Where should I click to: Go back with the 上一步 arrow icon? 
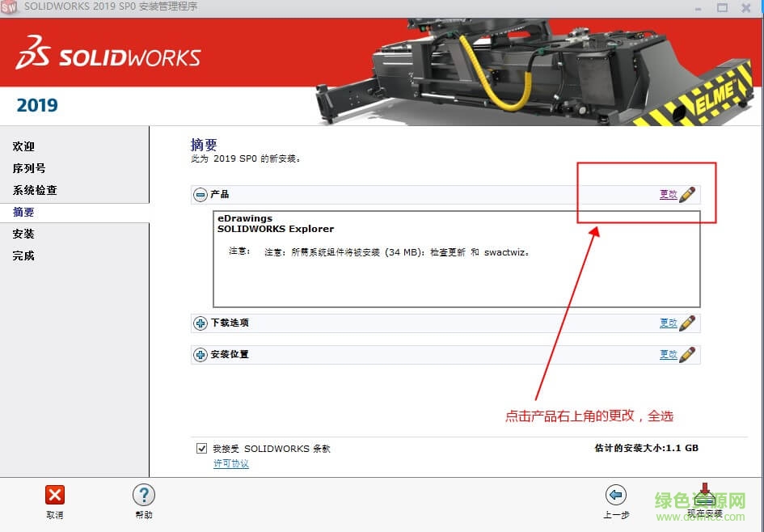(x=616, y=495)
